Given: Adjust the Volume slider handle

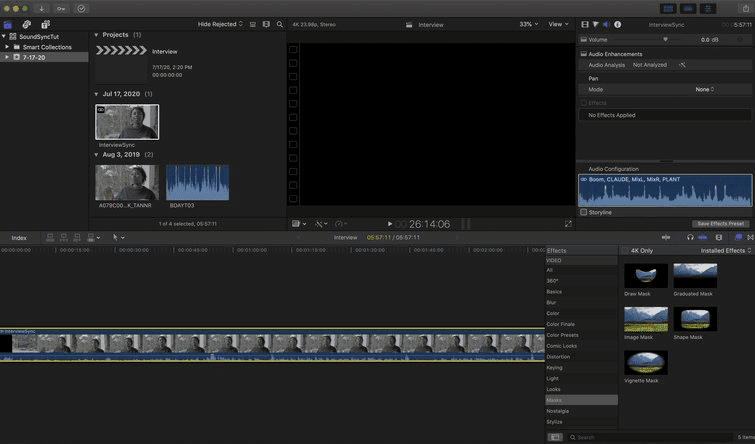Looking at the screenshot, I should point(665,39).
